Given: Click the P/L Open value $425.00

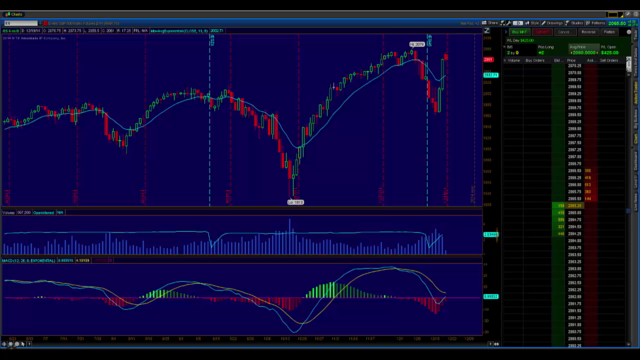Looking at the screenshot, I should (609, 53).
